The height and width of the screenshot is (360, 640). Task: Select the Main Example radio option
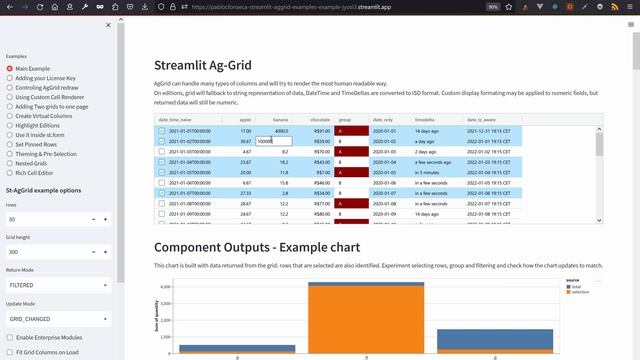tap(28, 69)
